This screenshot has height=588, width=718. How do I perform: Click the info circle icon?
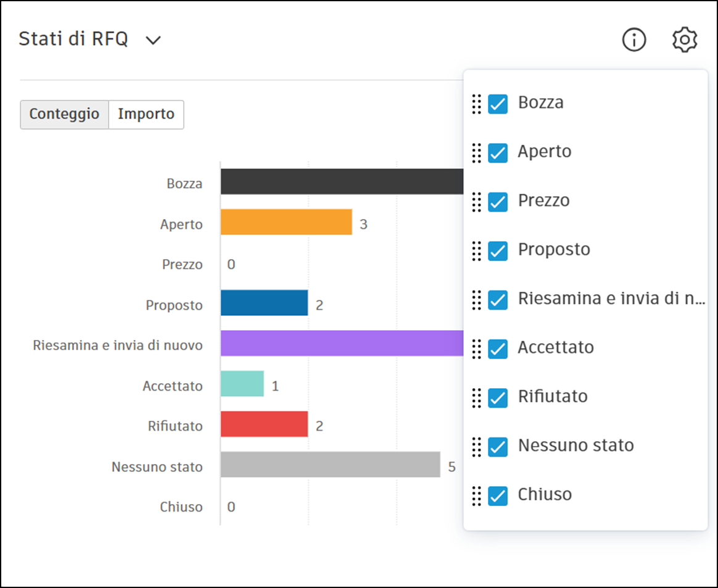tap(633, 40)
